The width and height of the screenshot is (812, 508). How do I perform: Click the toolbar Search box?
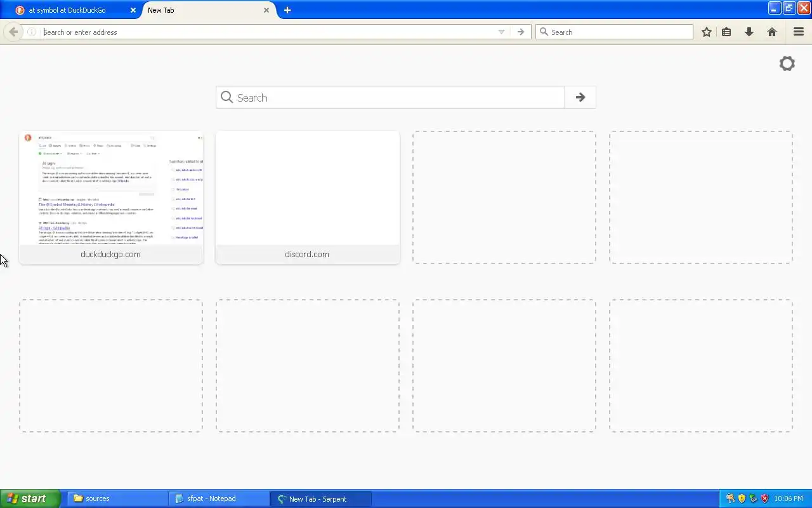tap(614, 32)
